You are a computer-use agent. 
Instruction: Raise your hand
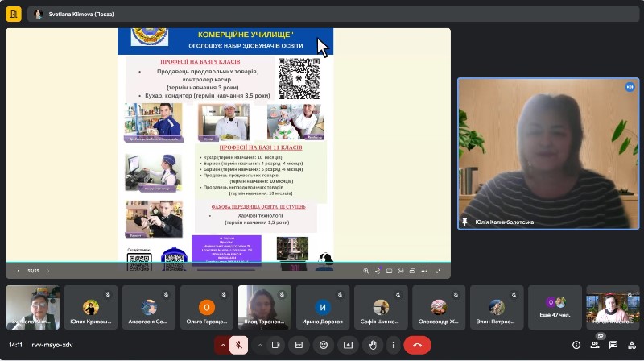(x=373, y=345)
